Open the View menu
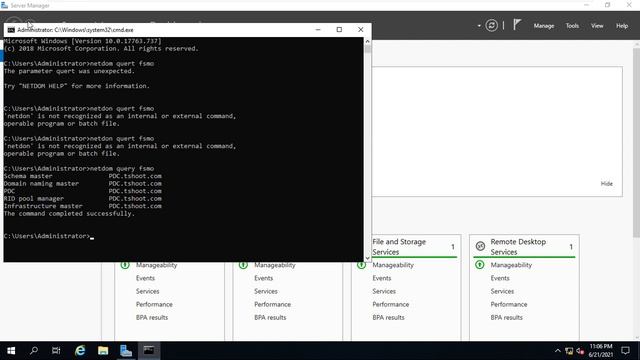The height and width of the screenshot is (360, 640). (597, 26)
